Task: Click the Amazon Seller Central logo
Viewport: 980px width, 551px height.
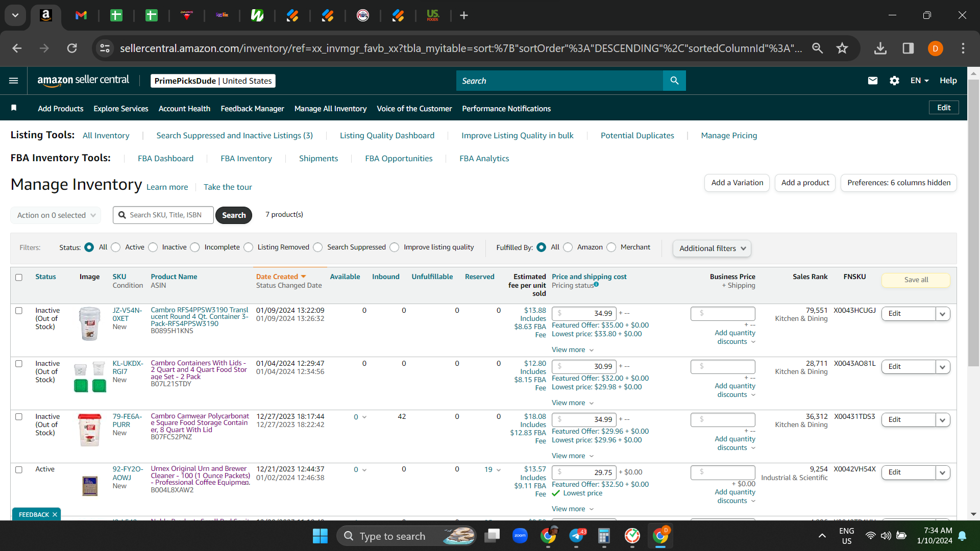Action: tap(83, 81)
